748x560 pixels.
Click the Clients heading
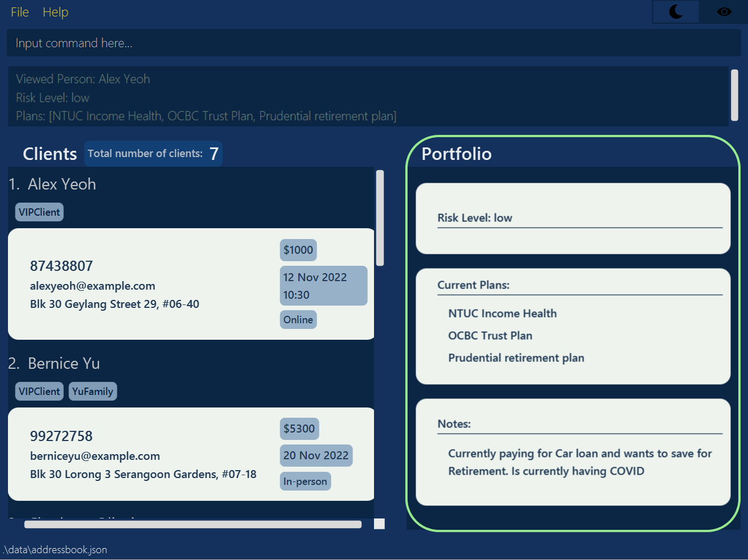coord(50,154)
